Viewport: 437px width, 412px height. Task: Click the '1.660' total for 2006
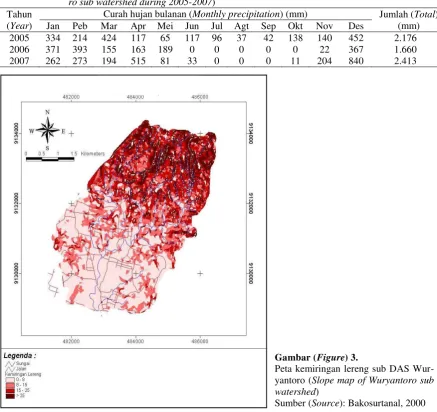pyautogui.click(x=405, y=49)
